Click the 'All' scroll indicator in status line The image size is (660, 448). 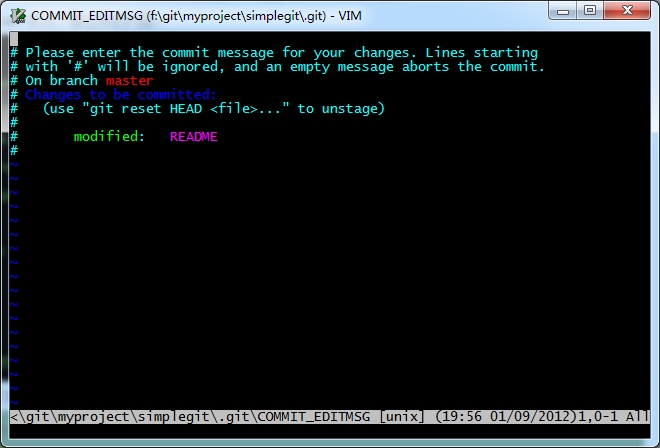[x=637, y=417]
